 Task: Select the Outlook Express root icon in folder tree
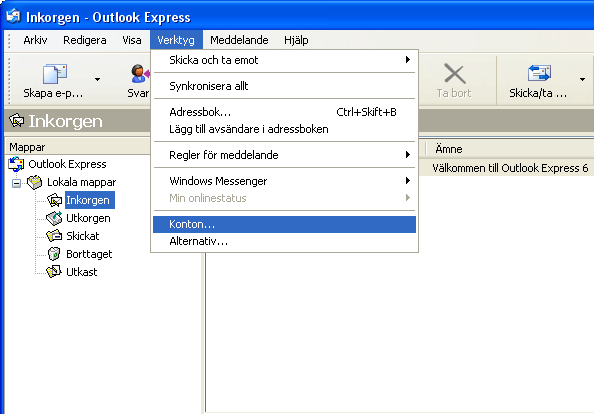click(16, 164)
